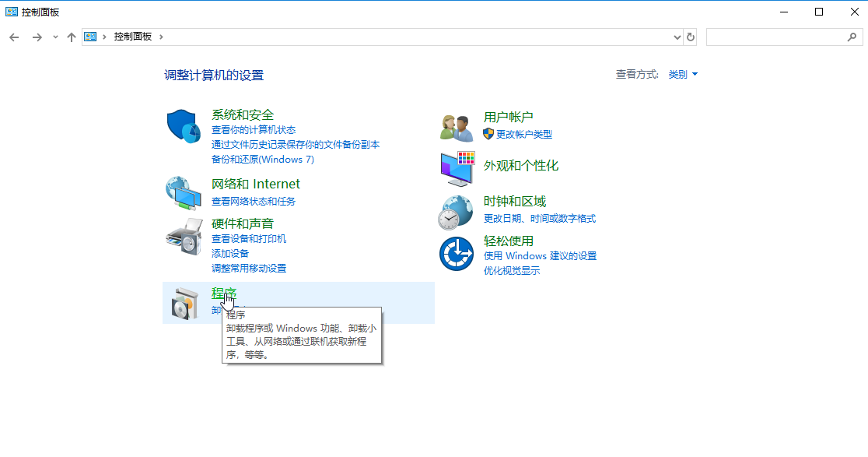Open 更改日期、时间或数字格式 link
The image size is (868, 457).
(540, 219)
